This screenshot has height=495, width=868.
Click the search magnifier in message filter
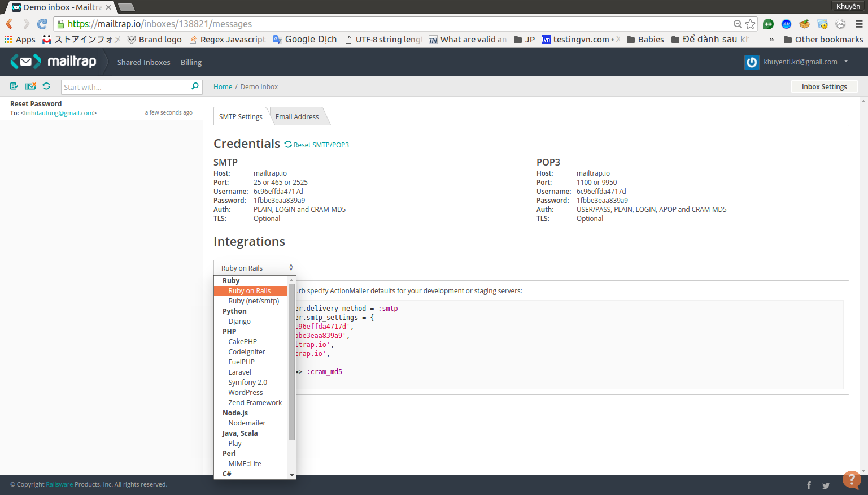[195, 86]
